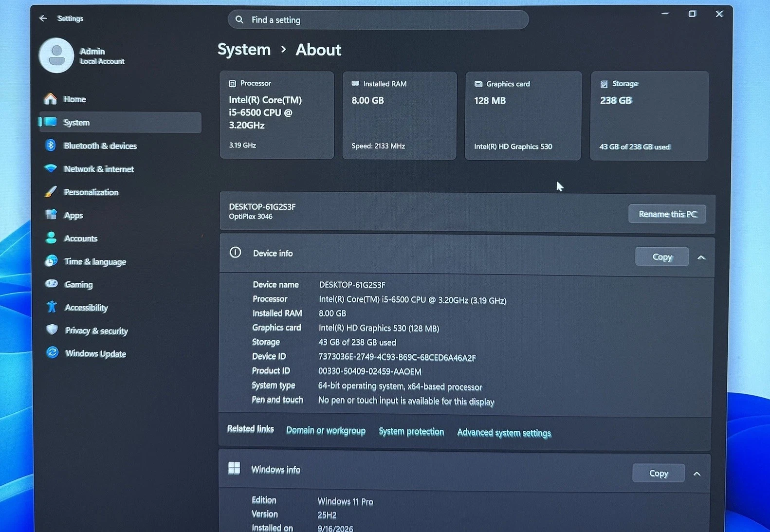Click the back arrow in Settings
The width and height of the screenshot is (770, 532).
(43, 18)
